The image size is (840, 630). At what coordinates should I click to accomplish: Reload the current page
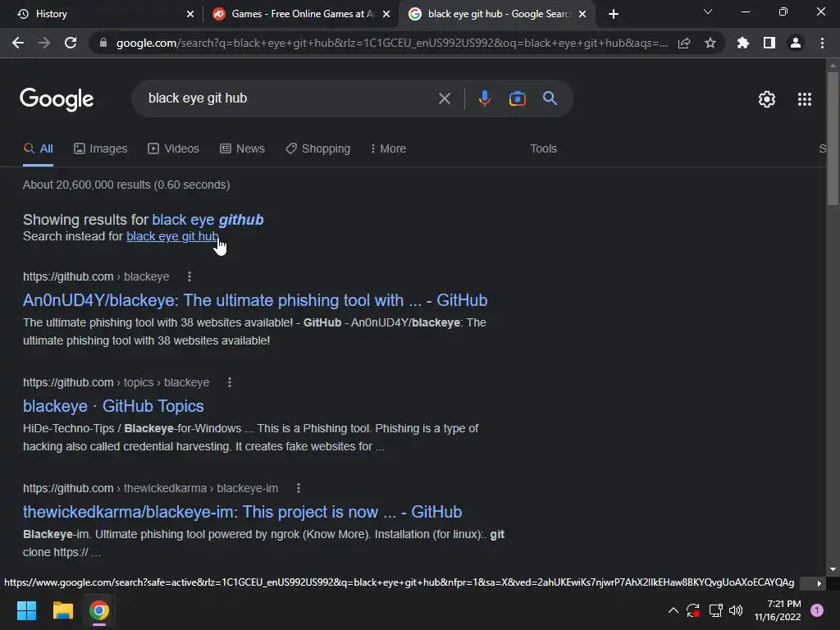coord(71,43)
